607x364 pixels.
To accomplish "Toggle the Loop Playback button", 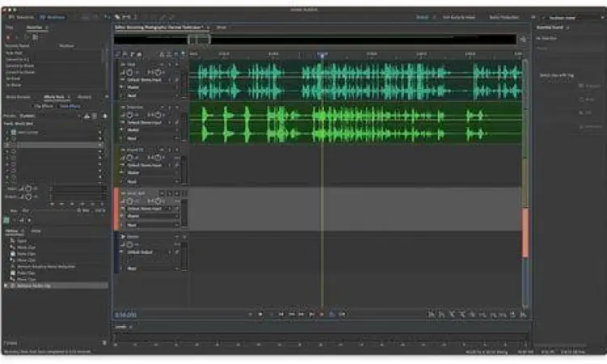I will point(332,315).
